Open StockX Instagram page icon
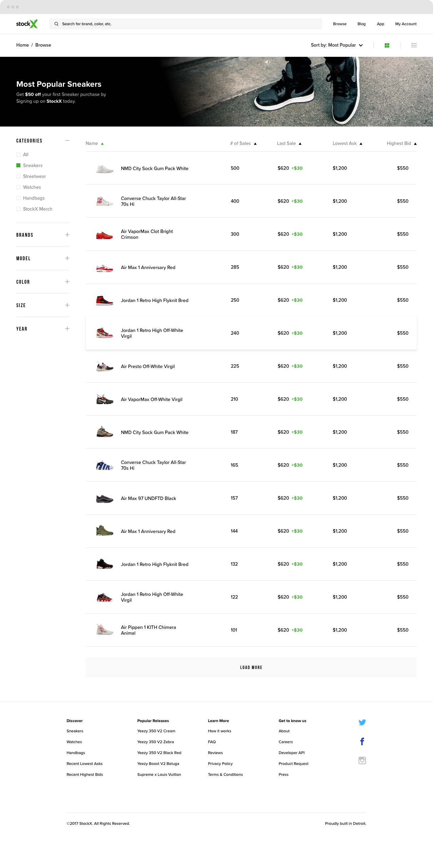The width and height of the screenshot is (433, 868). [x=362, y=761]
